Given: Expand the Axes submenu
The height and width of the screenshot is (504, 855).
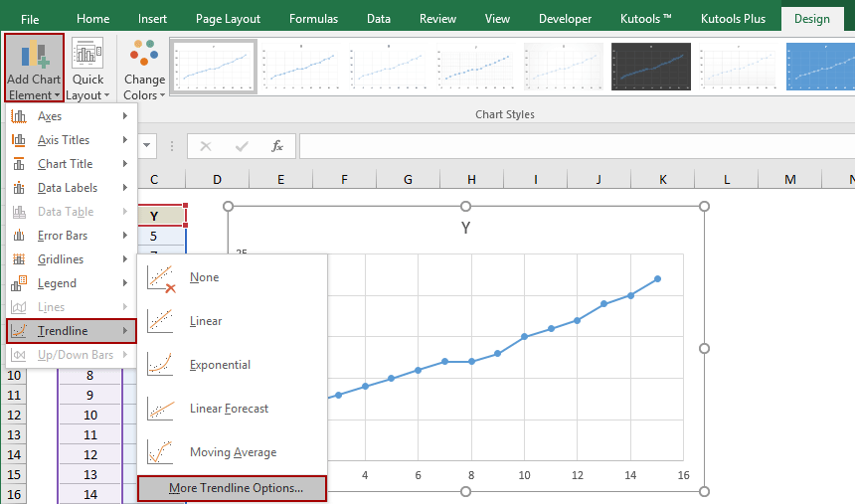Looking at the screenshot, I should [x=70, y=116].
